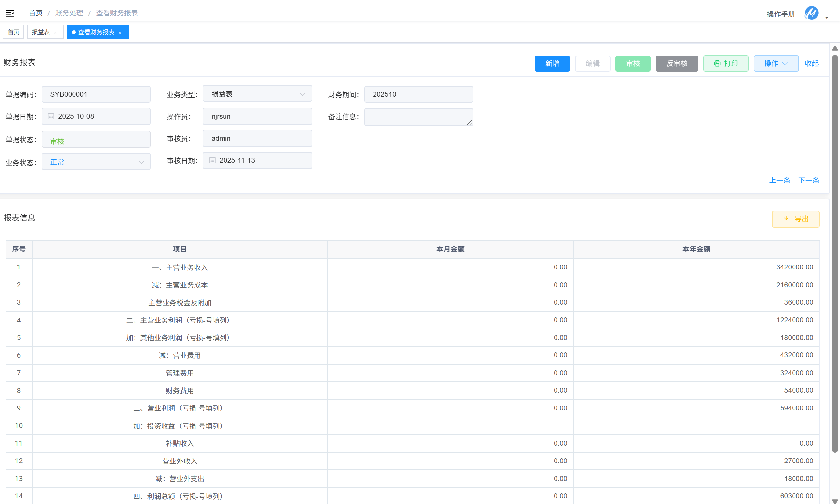The image size is (840, 504).
Task: Click the 打印 printer button
Action: pyautogui.click(x=726, y=64)
